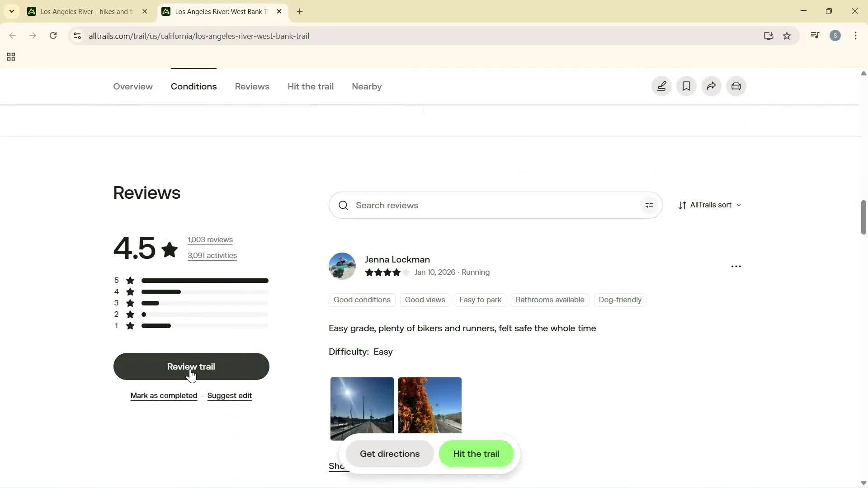Screen dimensions: 868x488
Task: Switch to the Overview tab
Action: [x=132, y=86]
